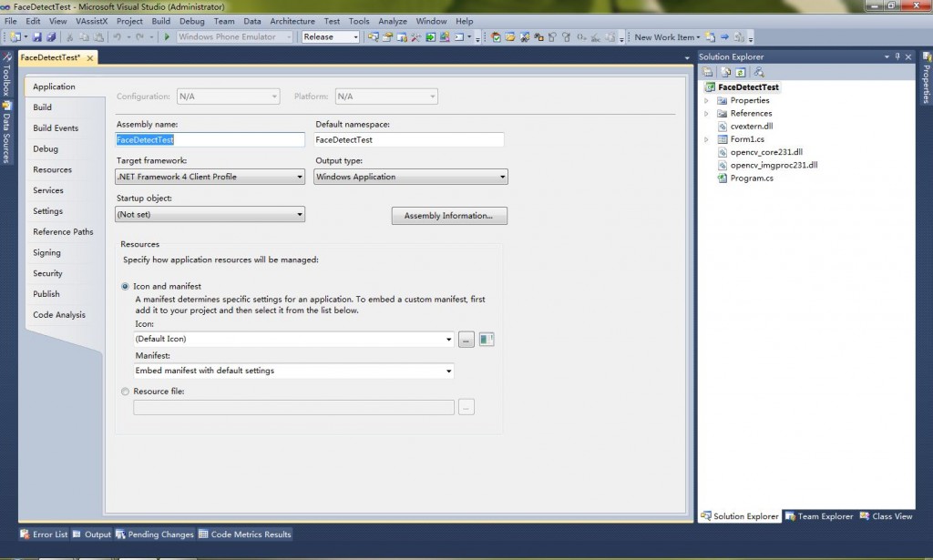Click the Assembly name input field
The width and height of the screenshot is (933, 560).
[x=210, y=140]
